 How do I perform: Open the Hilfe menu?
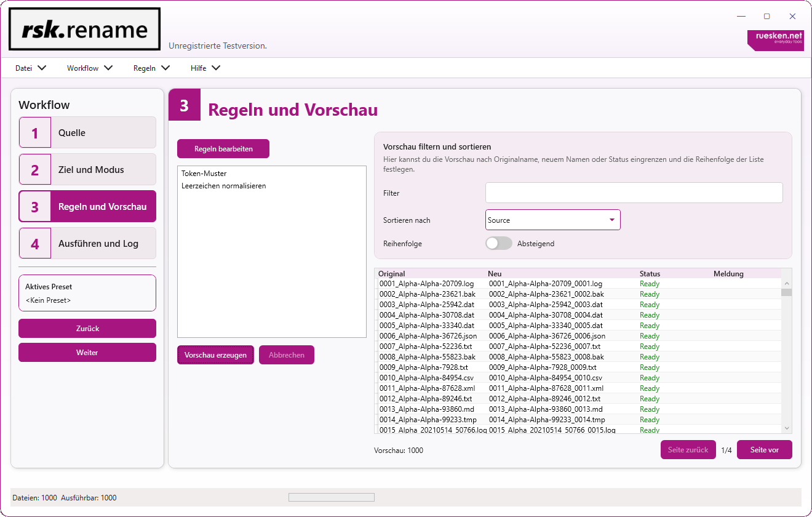205,68
